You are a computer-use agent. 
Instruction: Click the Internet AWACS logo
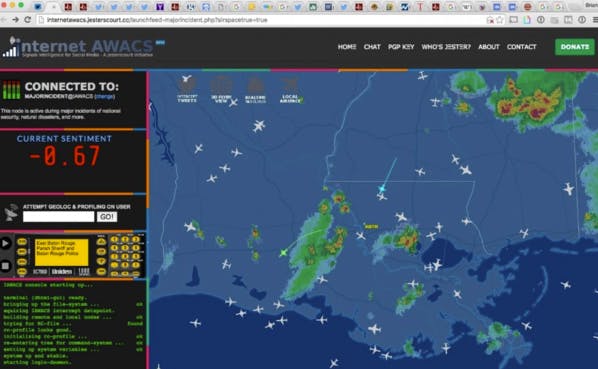[x=83, y=47]
